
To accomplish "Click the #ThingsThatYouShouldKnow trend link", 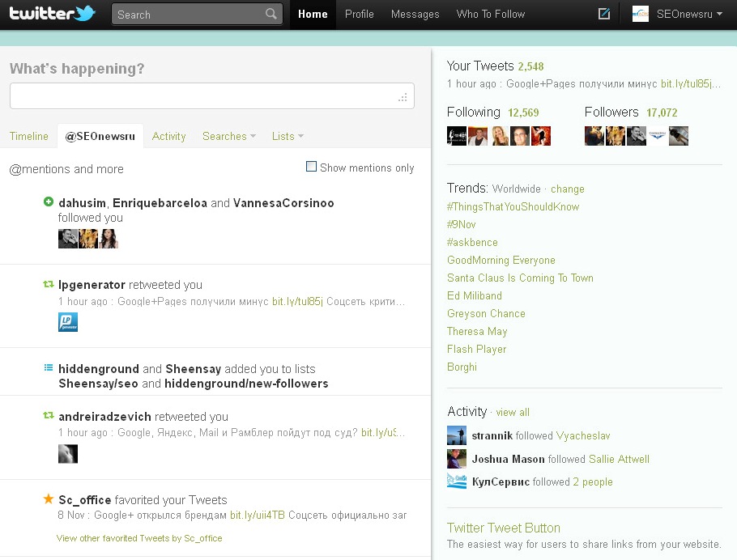I will point(513,206).
